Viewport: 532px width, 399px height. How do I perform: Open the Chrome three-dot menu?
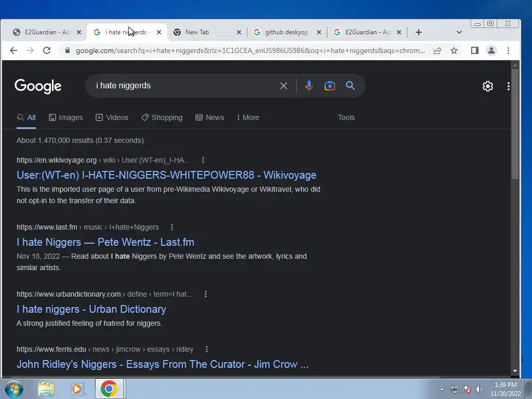pyautogui.click(x=508, y=50)
